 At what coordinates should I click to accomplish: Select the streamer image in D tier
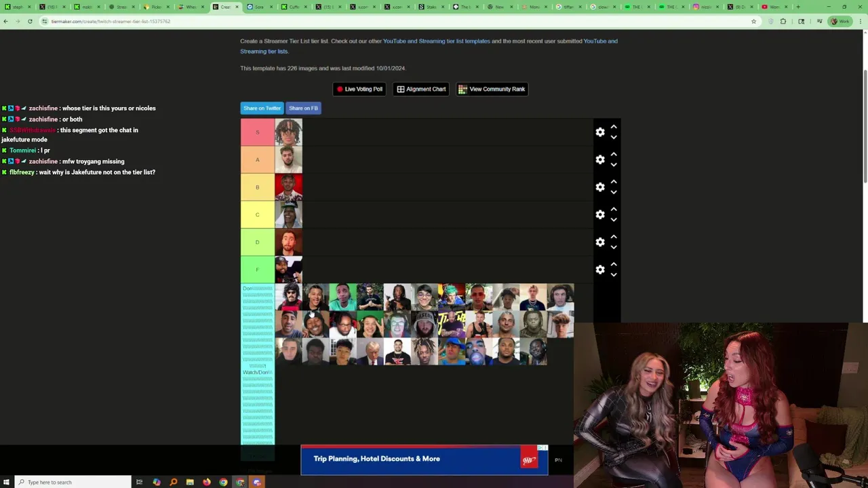tap(288, 242)
